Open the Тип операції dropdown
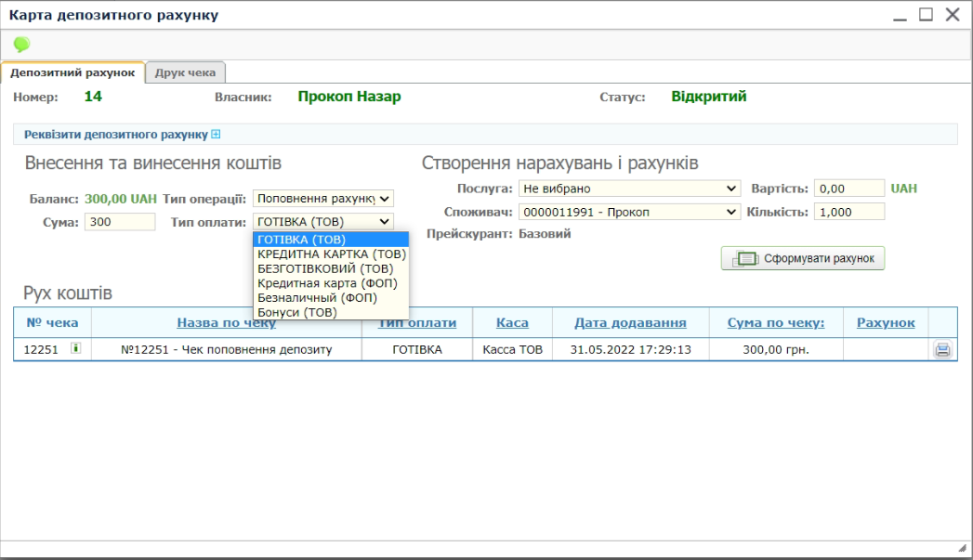The width and height of the screenshot is (973, 560). pos(323,199)
